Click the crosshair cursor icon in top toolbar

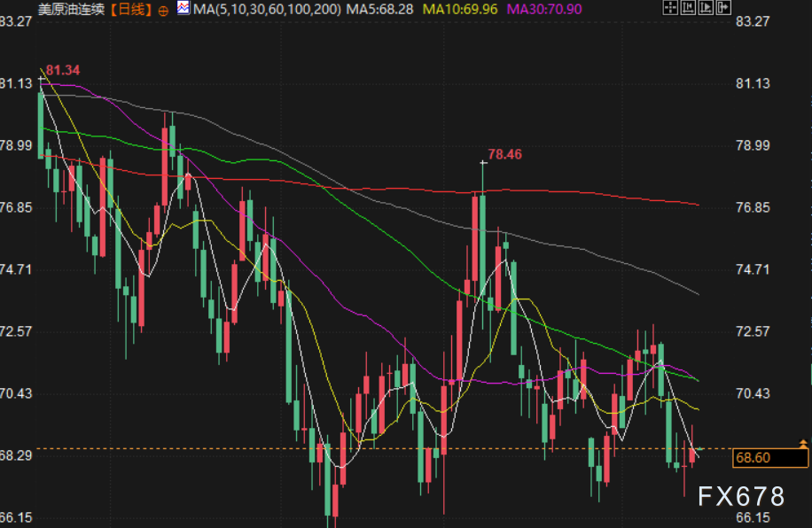point(668,9)
